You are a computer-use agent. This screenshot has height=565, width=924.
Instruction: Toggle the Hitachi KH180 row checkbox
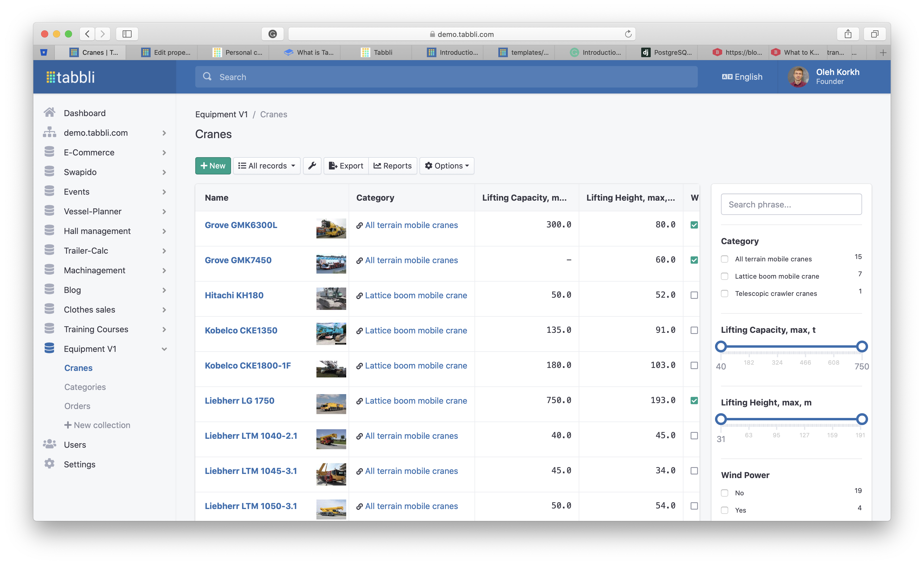[694, 295]
